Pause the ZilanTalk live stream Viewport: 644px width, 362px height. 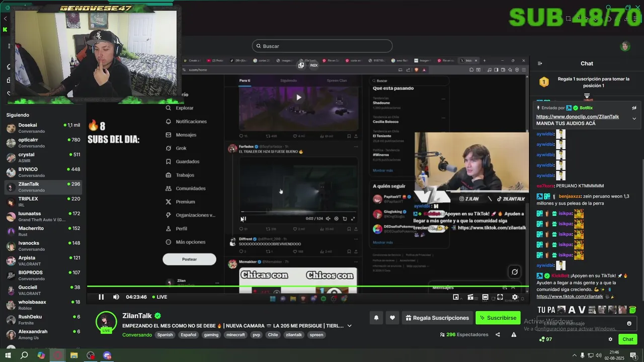point(101,297)
